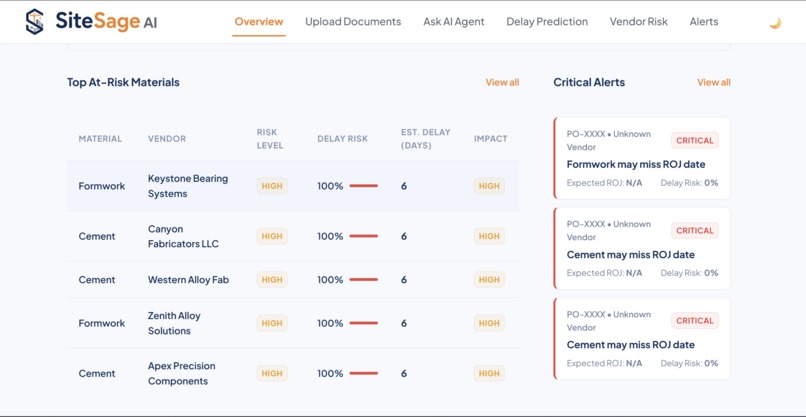Select the Canyon Fabricators LLC vendor cell
The width and height of the screenshot is (806, 417).
coord(184,237)
